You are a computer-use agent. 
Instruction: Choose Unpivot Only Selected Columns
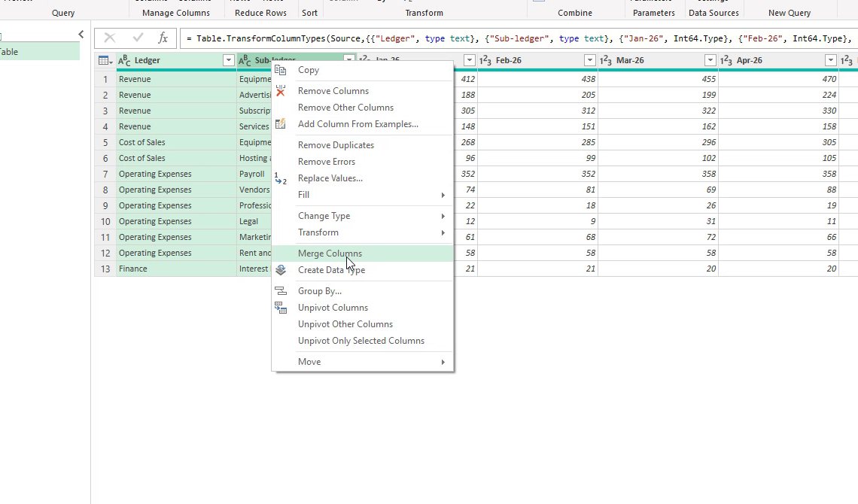pos(362,341)
